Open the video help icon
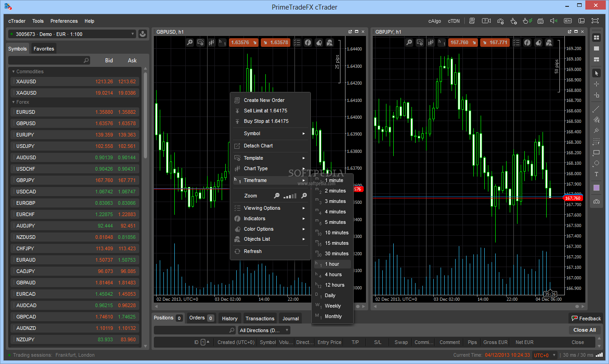Screen dimensions: 609x364 tap(486, 21)
